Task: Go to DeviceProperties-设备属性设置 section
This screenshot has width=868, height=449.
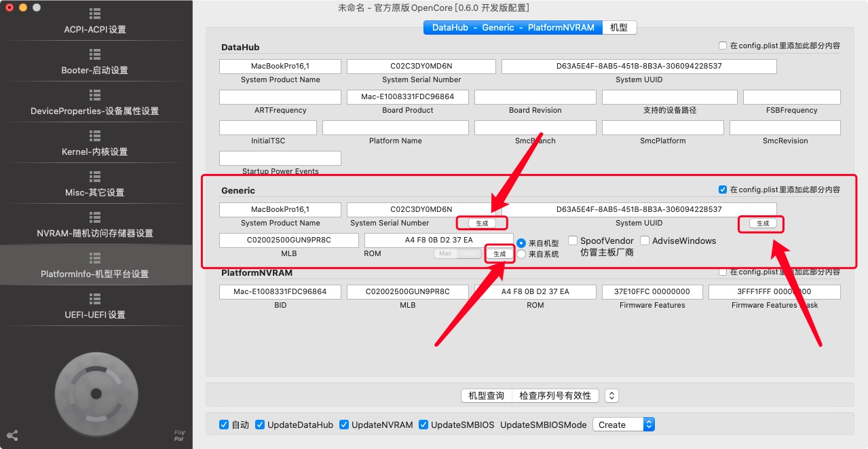Action: tap(95, 103)
